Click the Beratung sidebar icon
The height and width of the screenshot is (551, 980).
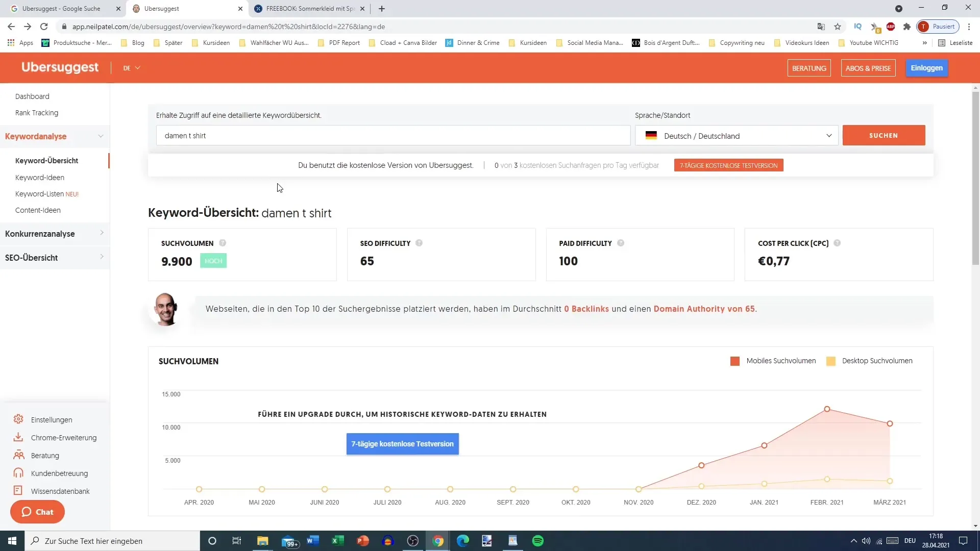point(17,455)
